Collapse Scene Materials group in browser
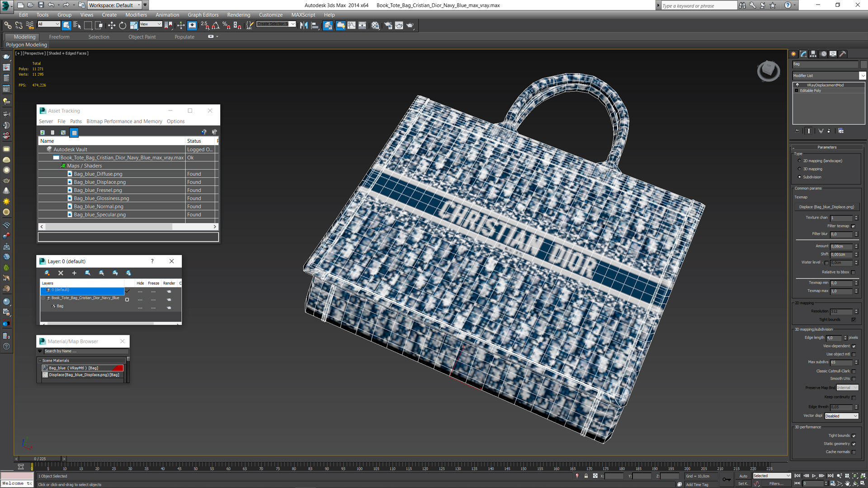This screenshot has height=488, width=868. [40, 361]
